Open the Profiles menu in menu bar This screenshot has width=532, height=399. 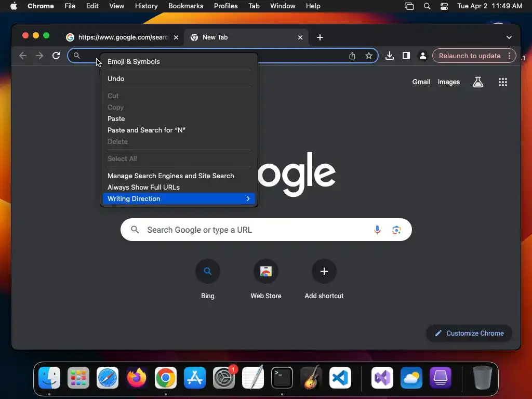[225, 6]
